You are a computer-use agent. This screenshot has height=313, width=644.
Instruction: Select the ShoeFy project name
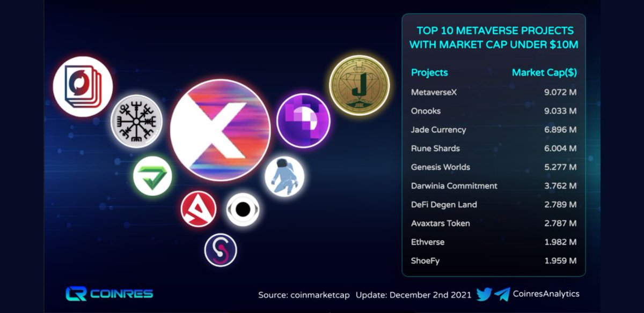pyautogui.click(x=425, y=261)
